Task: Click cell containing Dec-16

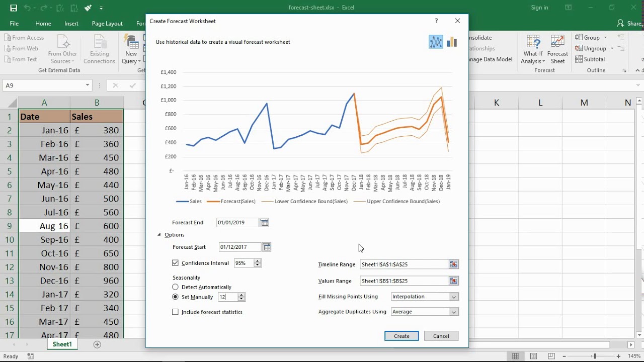Action: (44, 281)
